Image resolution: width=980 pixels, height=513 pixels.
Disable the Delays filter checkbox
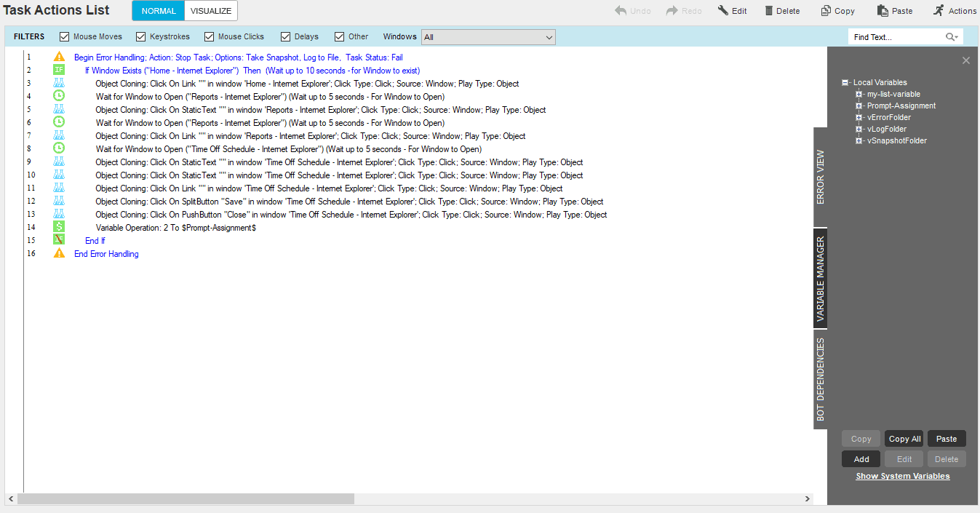(x=286, y=37)
